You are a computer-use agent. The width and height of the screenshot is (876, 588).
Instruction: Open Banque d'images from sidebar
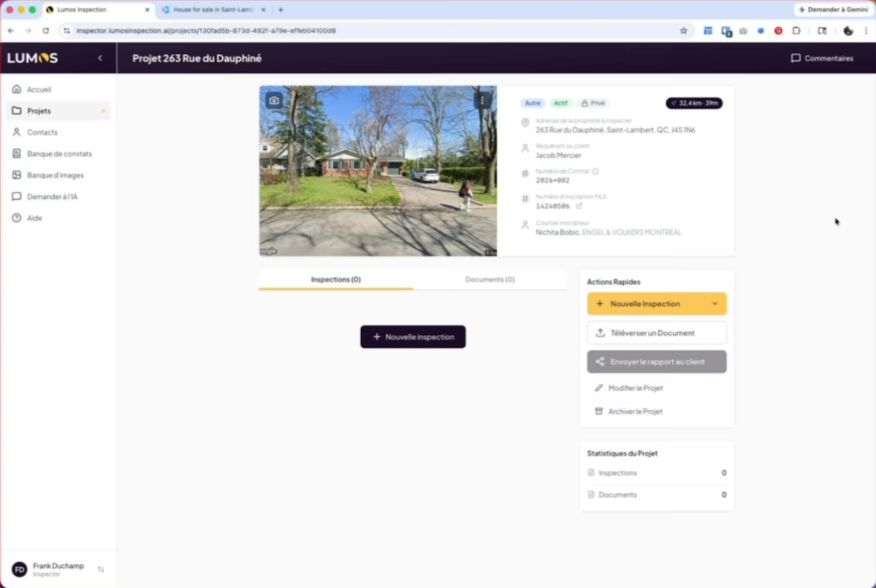55,175
